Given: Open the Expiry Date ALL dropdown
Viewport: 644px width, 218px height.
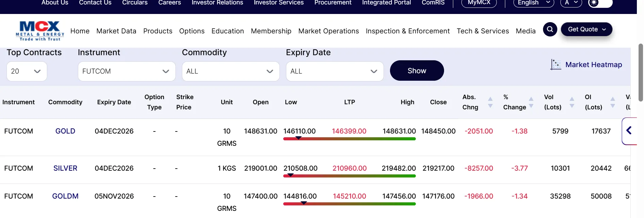Looking at the screenshot, I should tap(335, 71).
